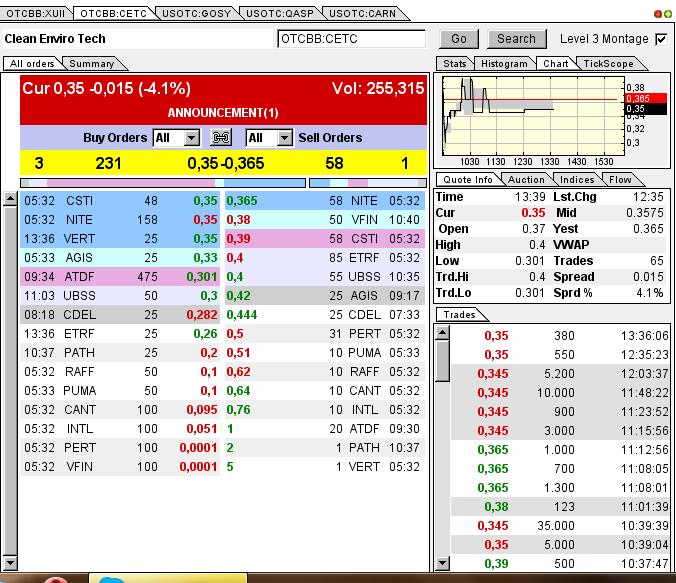The image size is (676, 583).
Task: Open the Stats tab
Action: [454, 63]
